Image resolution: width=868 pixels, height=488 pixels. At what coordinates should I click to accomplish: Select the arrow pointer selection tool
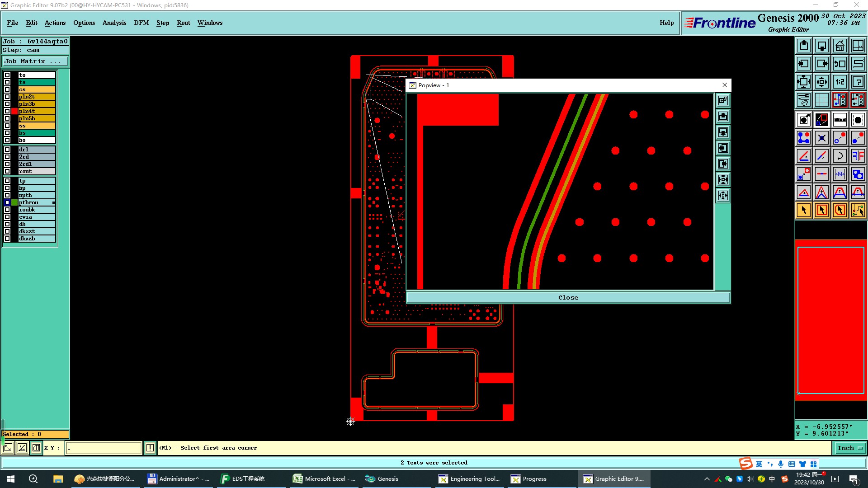coord(803,210)
